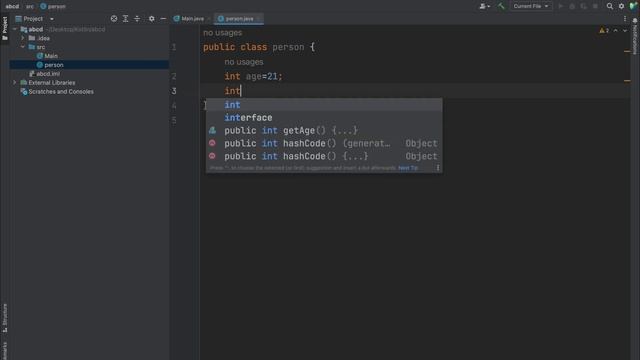Expand the .idea folder
The height and width of the screenshot is (360, 640).
point(23,38)
